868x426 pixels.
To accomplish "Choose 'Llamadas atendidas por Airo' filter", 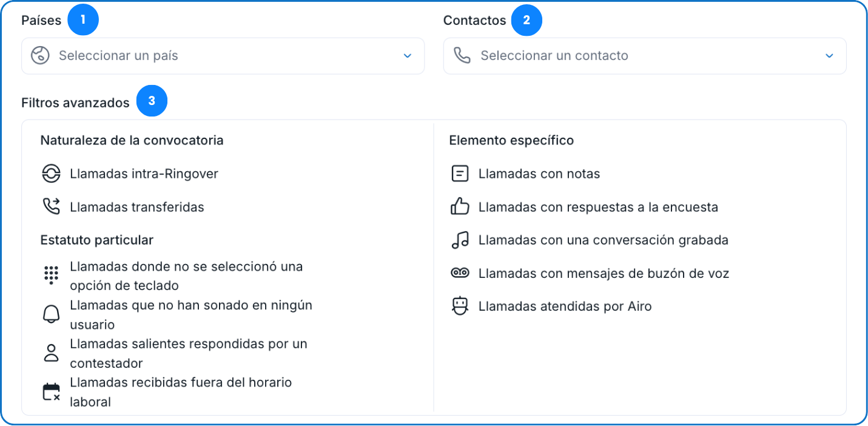I will 565,306.
